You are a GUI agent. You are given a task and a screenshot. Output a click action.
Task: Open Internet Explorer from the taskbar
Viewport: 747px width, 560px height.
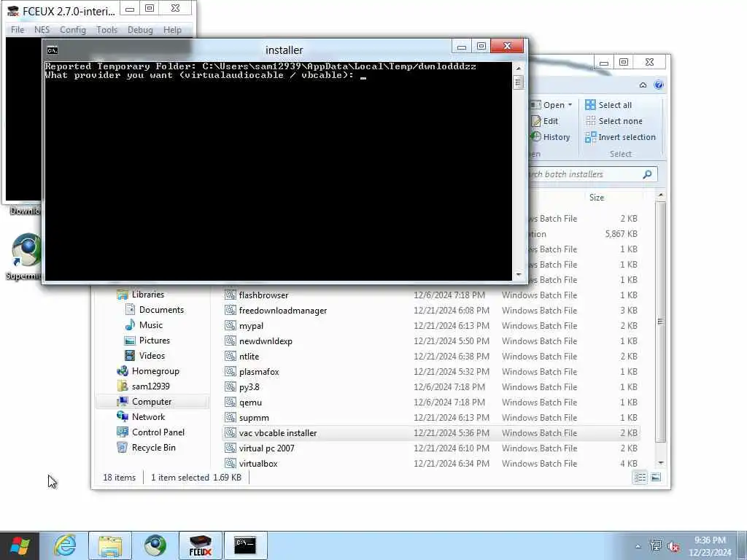(x=65, y=545)
